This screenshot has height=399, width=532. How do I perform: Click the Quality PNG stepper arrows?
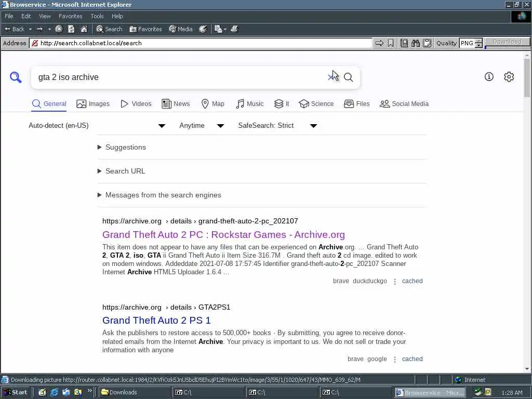(478, 43)
